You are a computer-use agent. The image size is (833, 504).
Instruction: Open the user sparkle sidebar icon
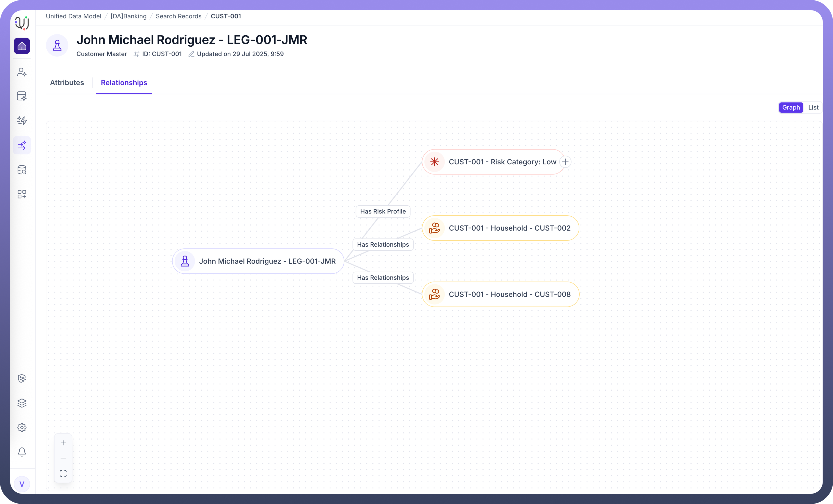pos(22,72)
